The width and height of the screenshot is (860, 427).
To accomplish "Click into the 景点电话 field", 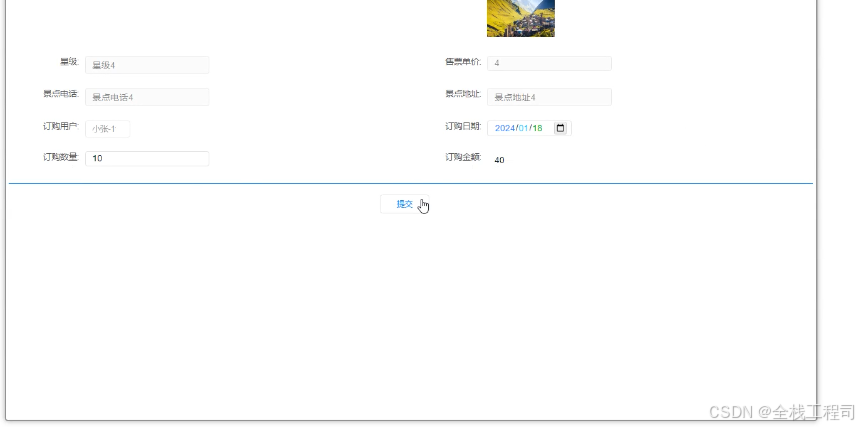I will pos(147,97).
